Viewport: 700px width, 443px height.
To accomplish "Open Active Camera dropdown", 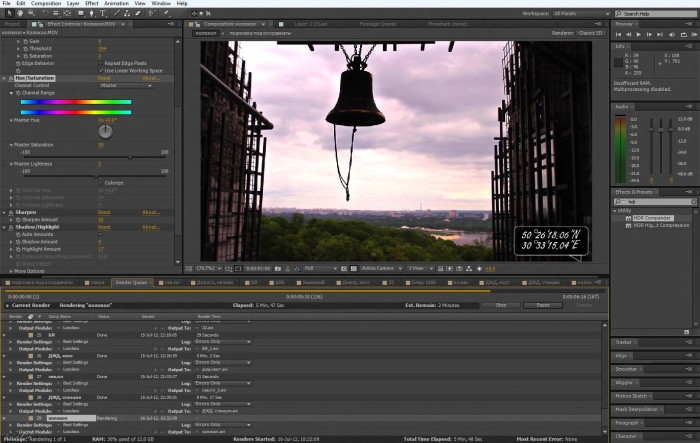I will pyautogui.click(x=381, y=269).
